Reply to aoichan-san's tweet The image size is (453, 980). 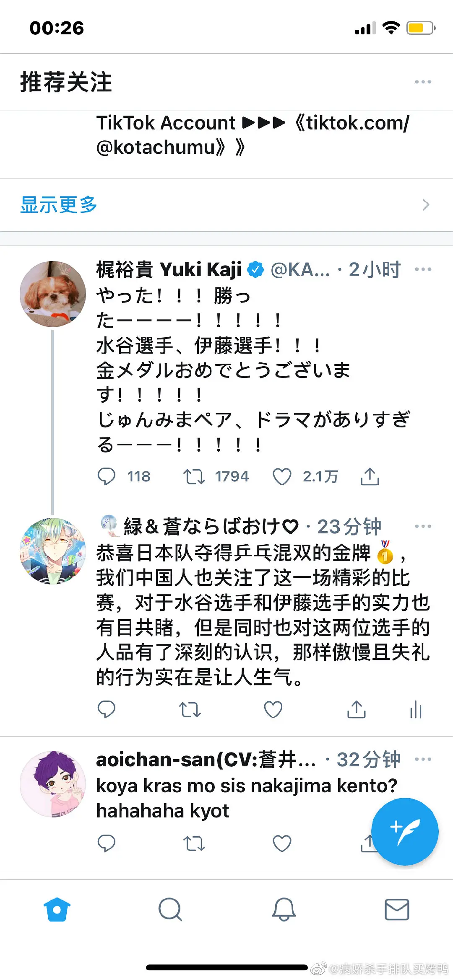(x=107, y=843)
